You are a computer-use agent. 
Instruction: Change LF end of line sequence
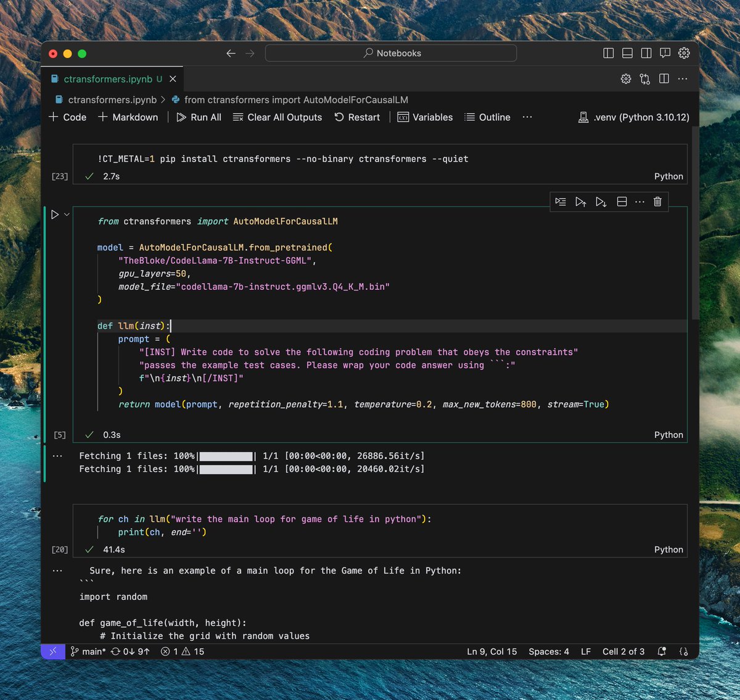(586, 651)
